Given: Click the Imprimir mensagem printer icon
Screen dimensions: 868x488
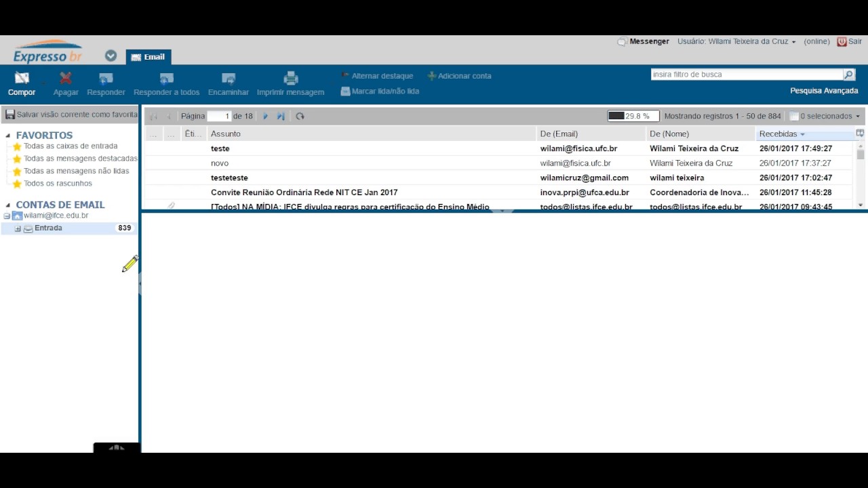Looking at the screenshot, I should point(291,78).
